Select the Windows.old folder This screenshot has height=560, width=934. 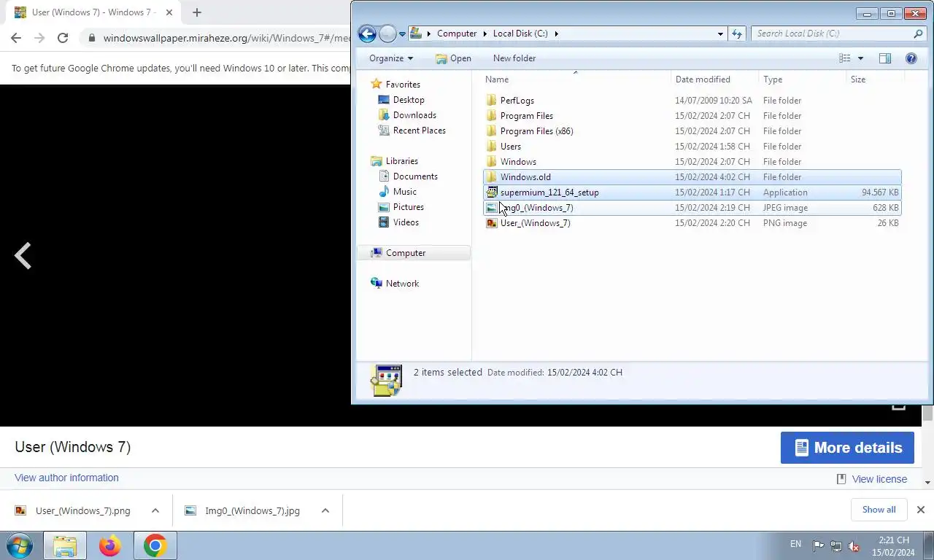[692, 177]
